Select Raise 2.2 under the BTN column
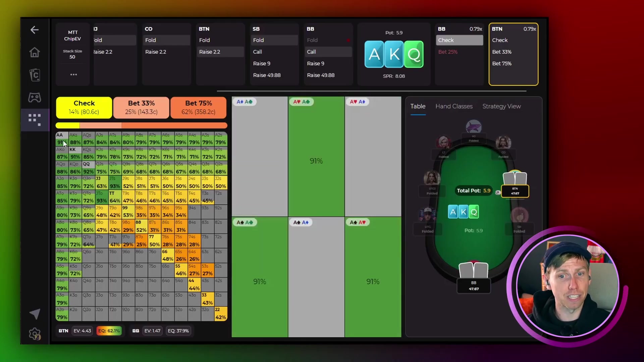The height and width of the screenshot is (362, 644). 220,52
